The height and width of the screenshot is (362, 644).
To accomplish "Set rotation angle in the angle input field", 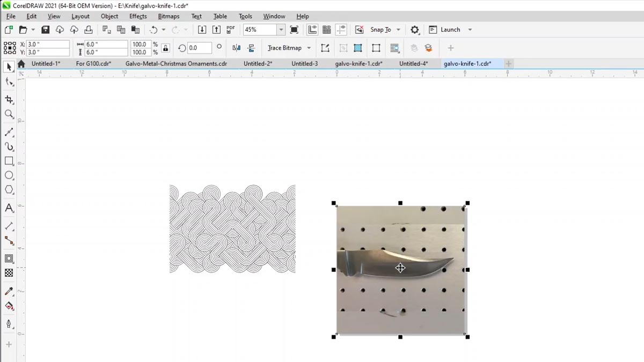I will [x=199, y=48].
